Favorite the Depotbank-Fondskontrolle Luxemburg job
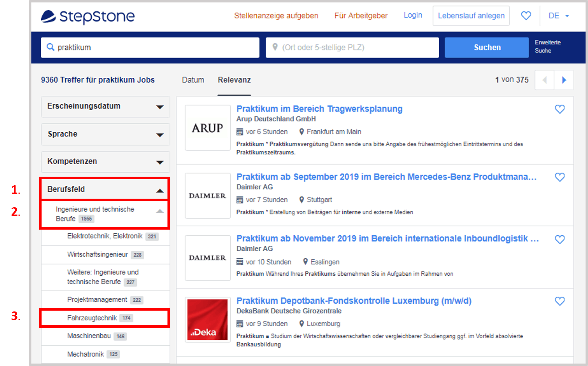Image resolution: width=588 pixels, height=366 pixels. (x=559, y=301)
